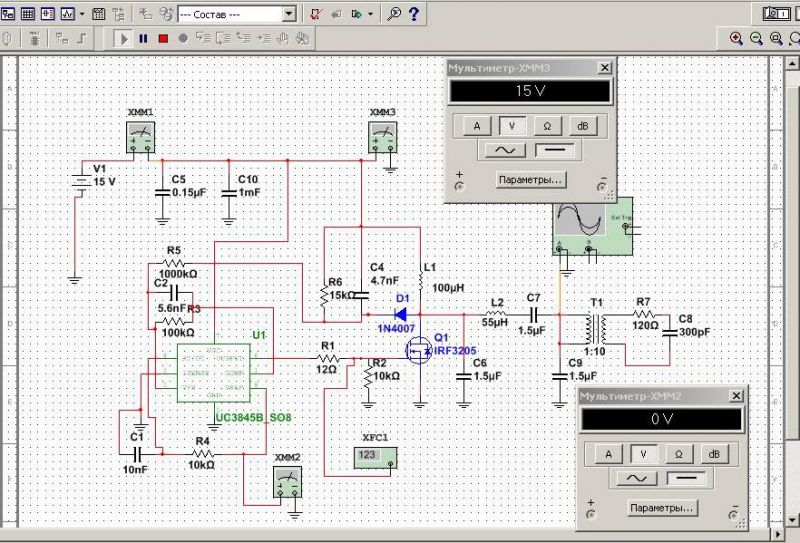Expand the grapher icon dropdown arrow

pos(81,14)
